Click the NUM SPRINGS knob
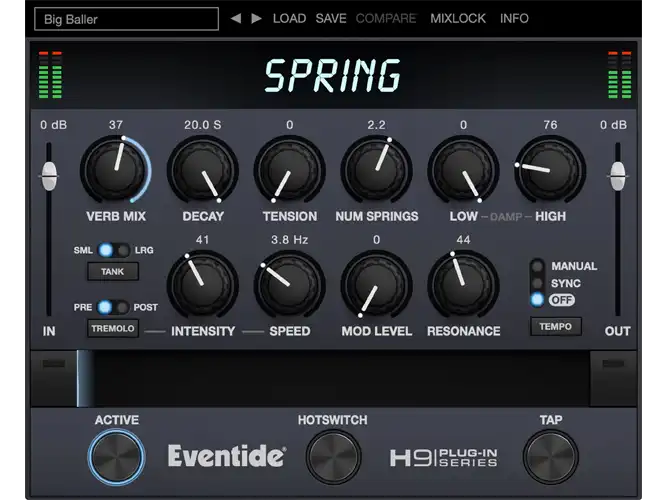The width and height of the screenshot is (667, 500). click(x=376, y=170)
